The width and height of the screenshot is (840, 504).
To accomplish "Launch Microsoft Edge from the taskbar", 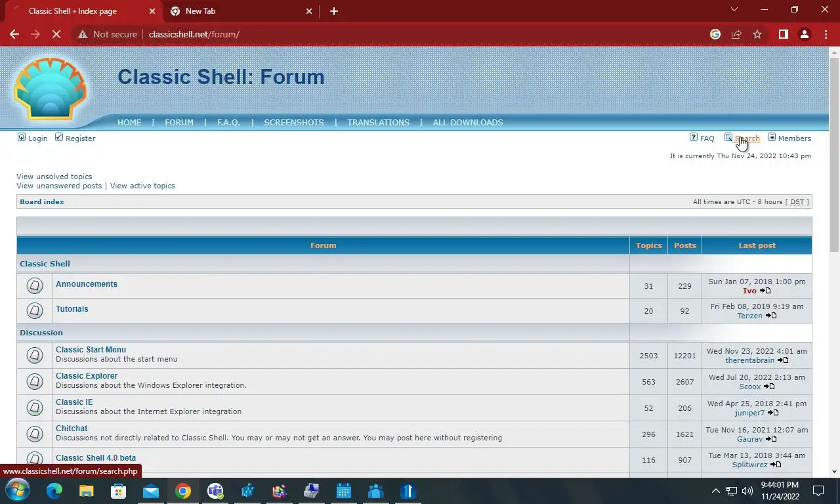I will (54, 491).
